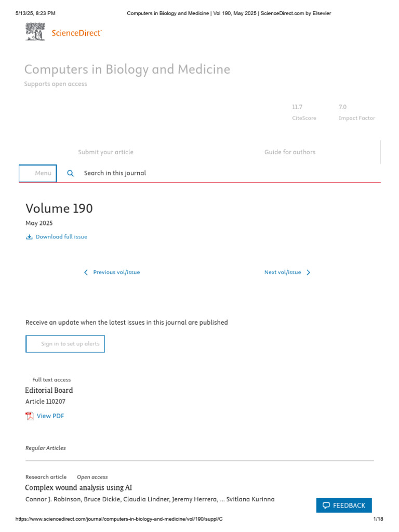This screenshot has width=399, height=532.
Task: Click the search magnifier icon
Action: [x=70, y=174]
